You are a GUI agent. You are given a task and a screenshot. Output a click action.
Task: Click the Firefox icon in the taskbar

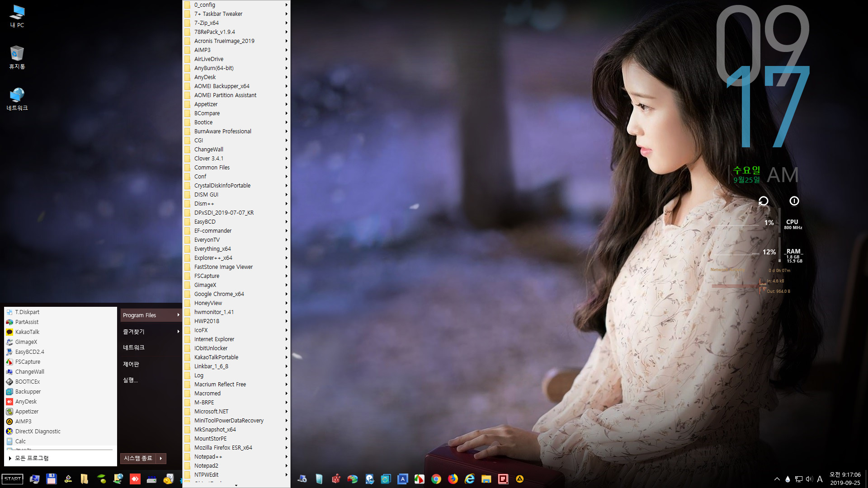453,479
